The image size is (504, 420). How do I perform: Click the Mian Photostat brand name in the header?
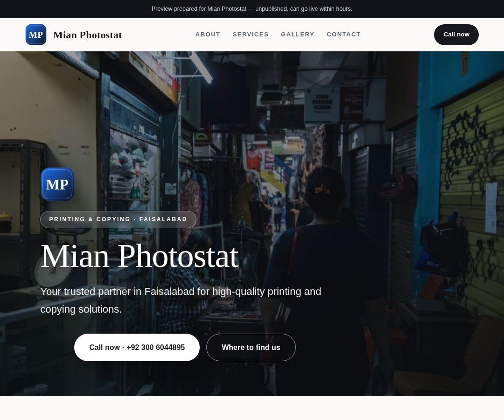(87, 35)
